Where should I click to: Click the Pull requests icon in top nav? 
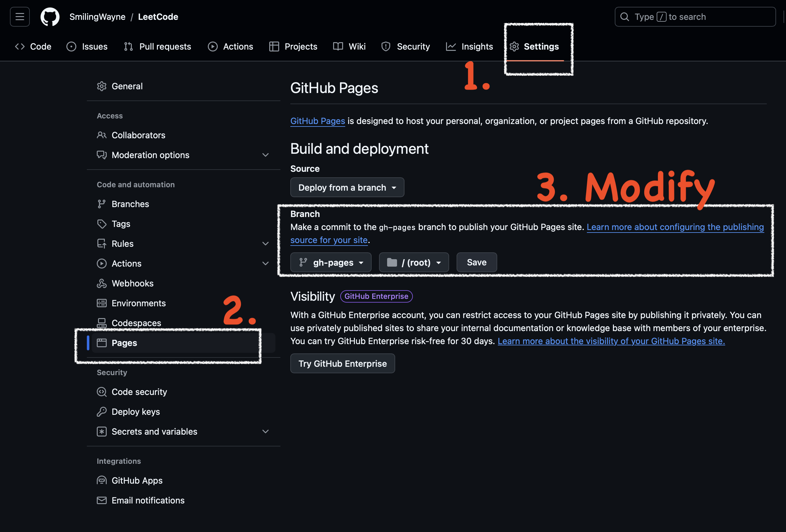tap(128, 46)
